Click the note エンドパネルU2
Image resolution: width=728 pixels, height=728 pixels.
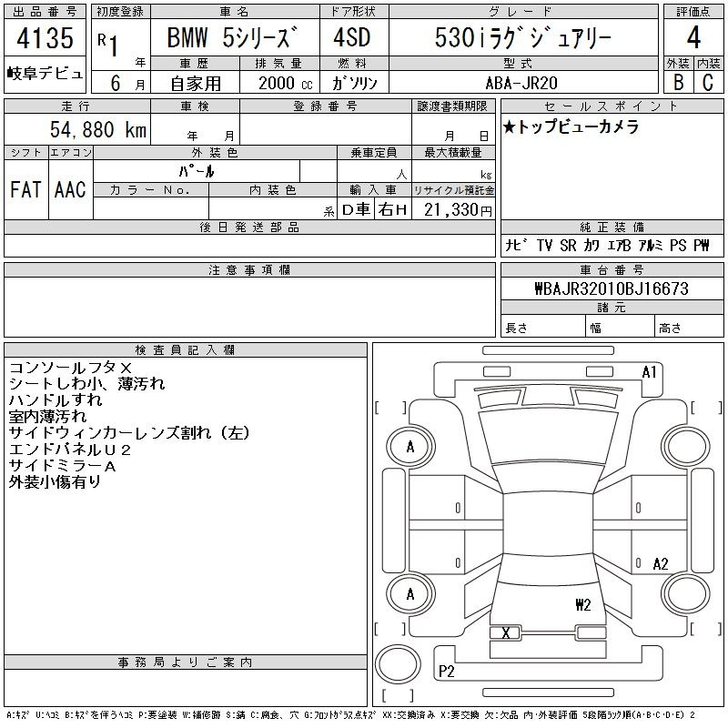pyautogui.click(x=70, y=450)
